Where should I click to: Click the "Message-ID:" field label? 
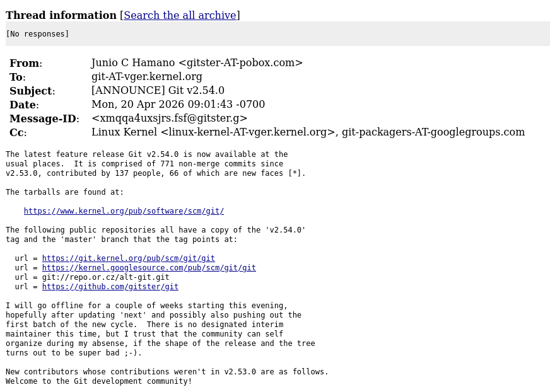[44, 119]
